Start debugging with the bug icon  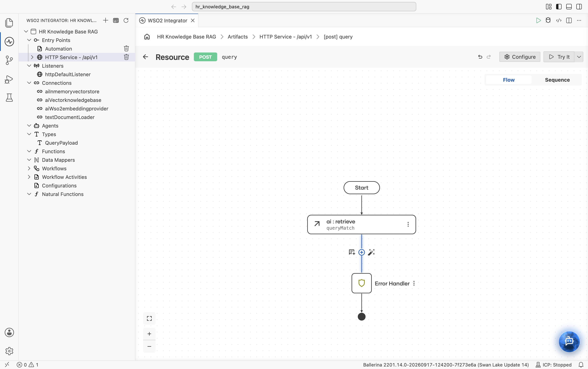[548, 20]
